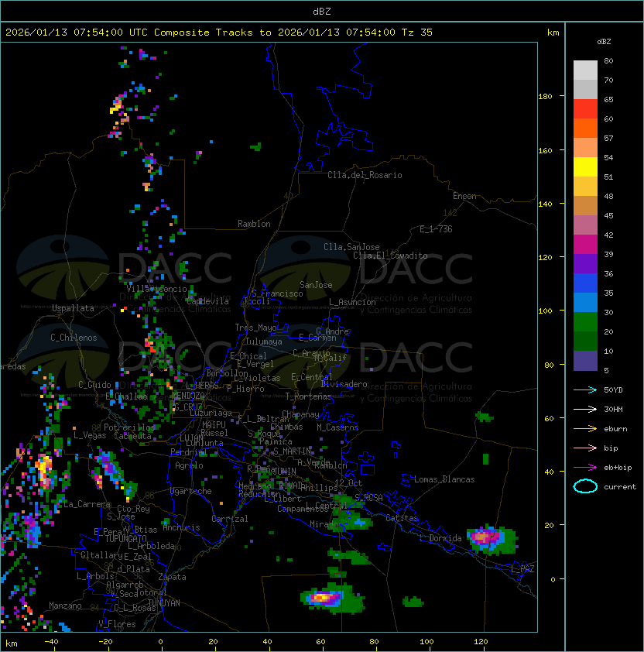Click the 'dBZ' title at top center

(322, 11)
